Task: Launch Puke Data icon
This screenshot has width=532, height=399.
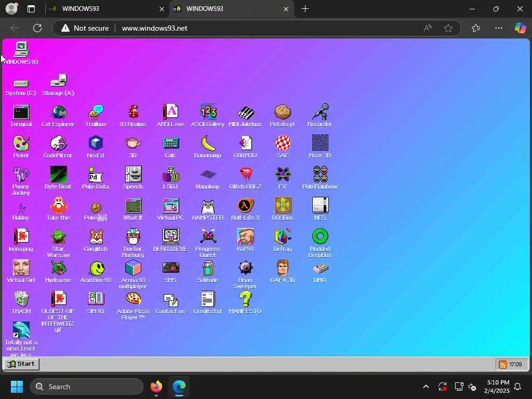Action: coord(96,178)
